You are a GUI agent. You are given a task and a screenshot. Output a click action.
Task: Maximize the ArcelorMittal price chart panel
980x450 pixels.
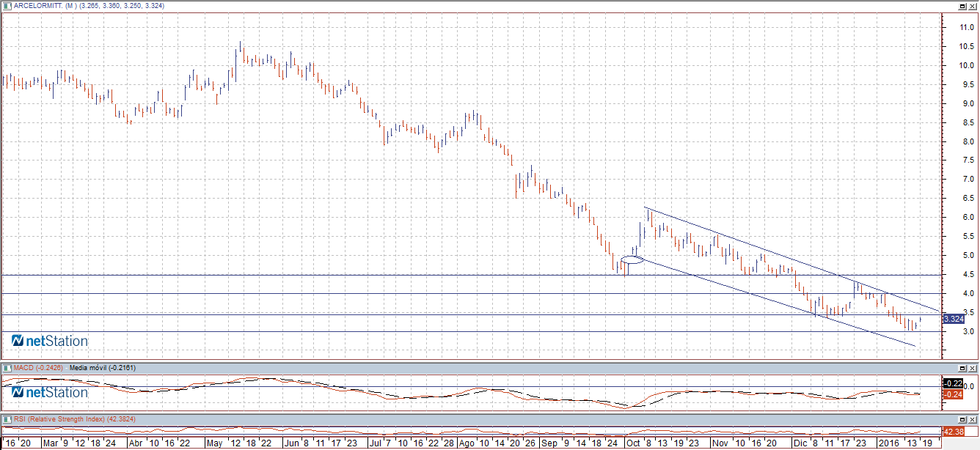962,6
